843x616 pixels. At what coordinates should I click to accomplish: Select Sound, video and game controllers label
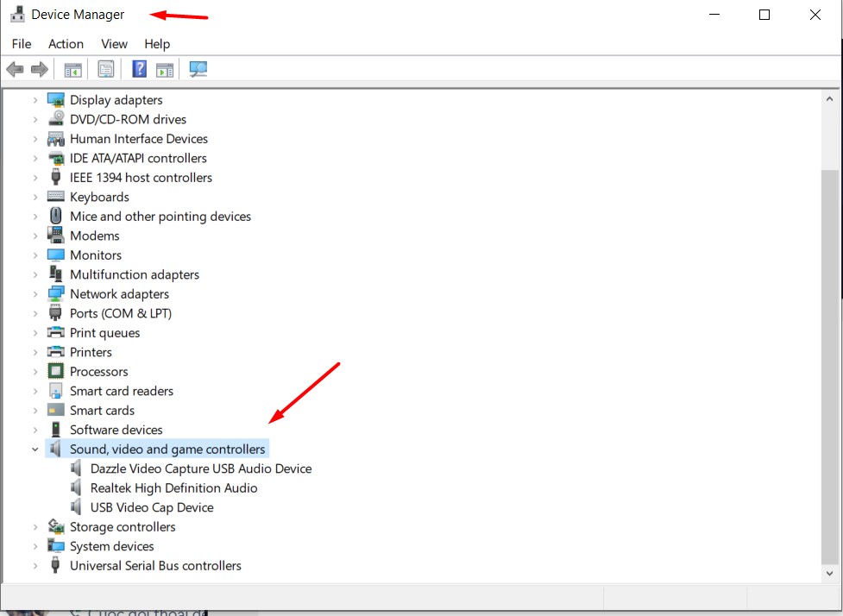click(167, 449)
